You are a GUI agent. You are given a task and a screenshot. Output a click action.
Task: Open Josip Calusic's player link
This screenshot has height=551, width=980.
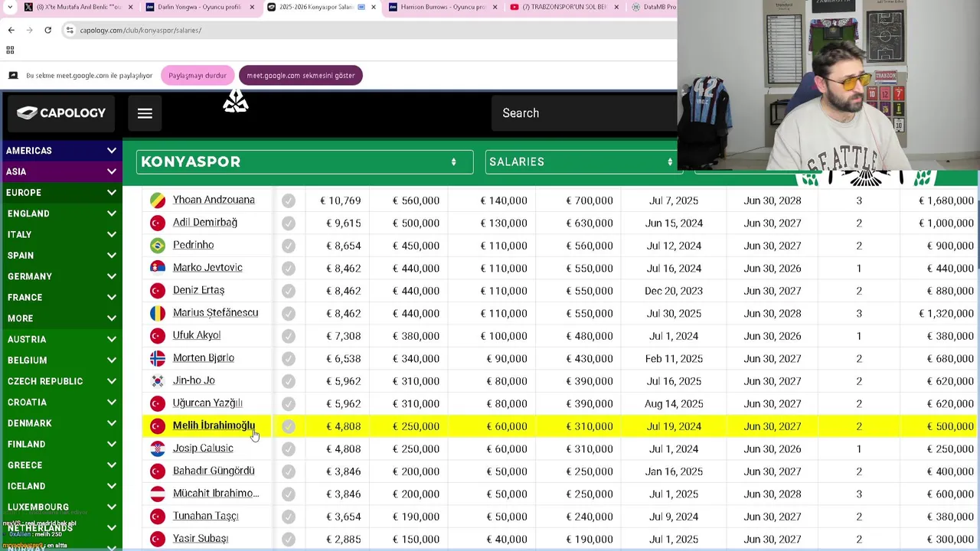point(203,448)
